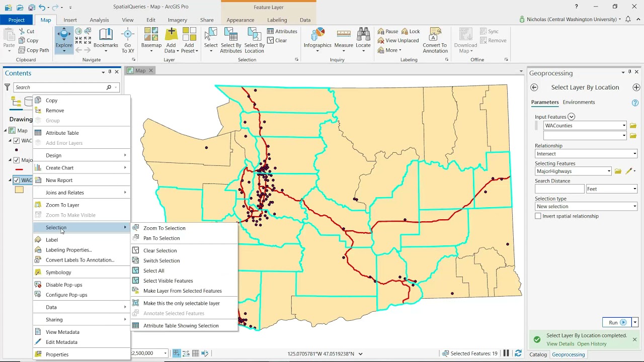This screenshot has height=362, width=644.
Task: Toggle Invert spatial relationship checkbox
Action: (x=538, y=216)
